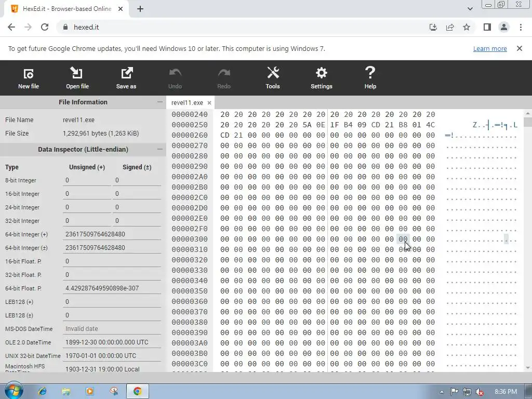Reload the hexed.it page
Screen dimensions: 532x399
(x=45, y=27)
